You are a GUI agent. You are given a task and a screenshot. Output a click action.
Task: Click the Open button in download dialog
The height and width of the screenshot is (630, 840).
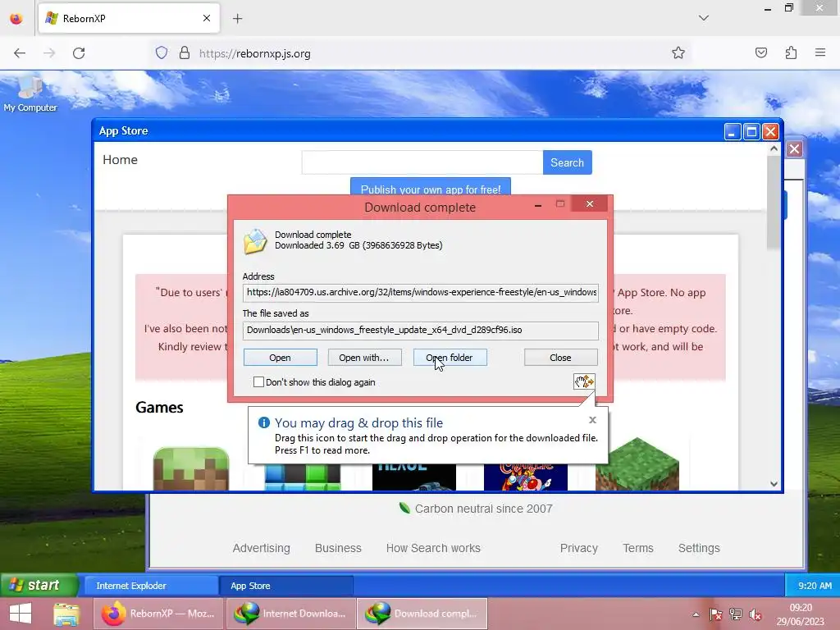pos(281,358)
